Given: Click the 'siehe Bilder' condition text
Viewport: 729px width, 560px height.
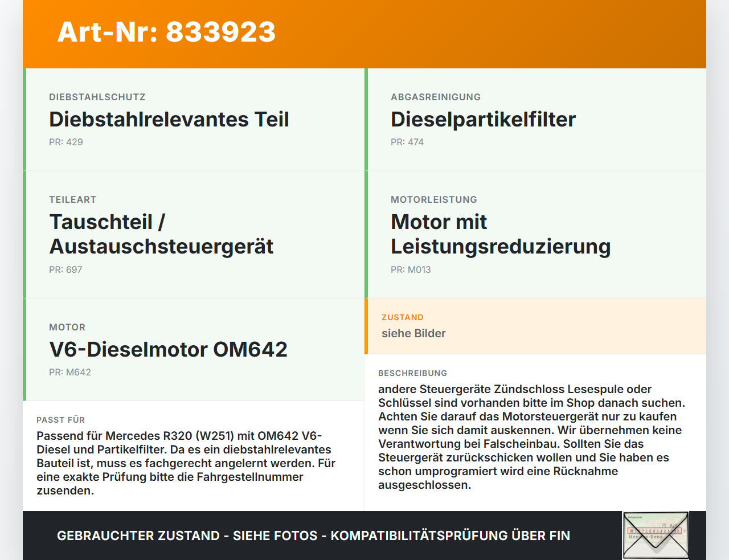Looking at the screenshot, I should pyautogui.click(x=413, y=333).
